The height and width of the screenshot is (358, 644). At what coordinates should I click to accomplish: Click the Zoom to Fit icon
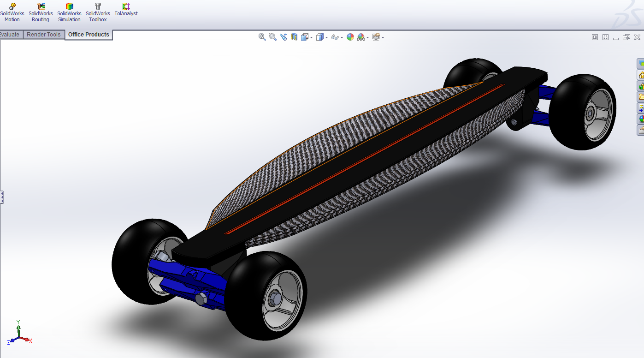pos(262,37)
